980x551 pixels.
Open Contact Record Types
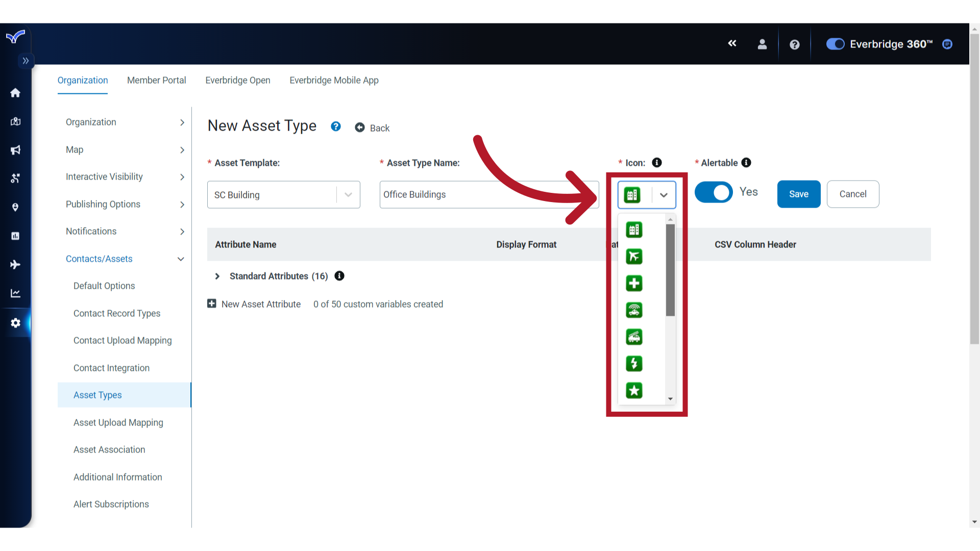(x=117, y=313)
